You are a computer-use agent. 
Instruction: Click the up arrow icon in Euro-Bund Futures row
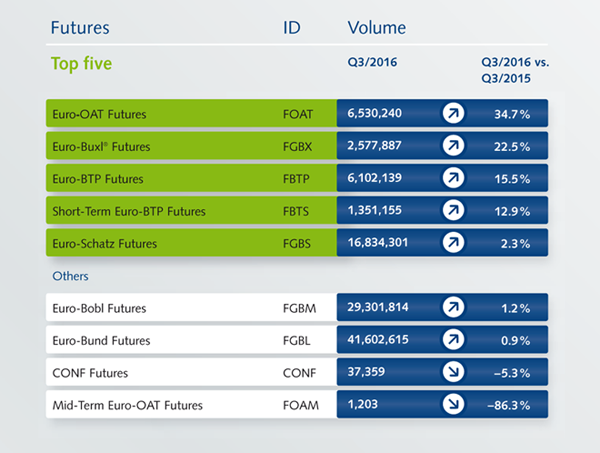point(455,340)
